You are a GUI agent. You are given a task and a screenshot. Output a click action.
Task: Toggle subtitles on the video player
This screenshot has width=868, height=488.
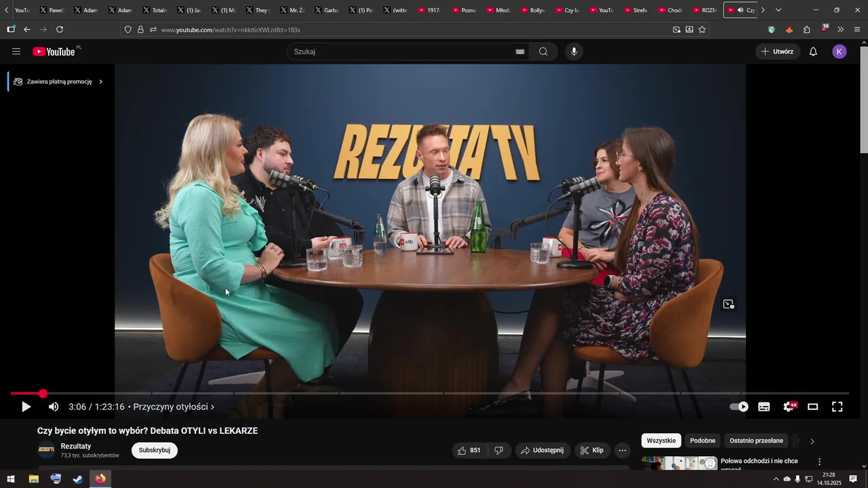coord(764,407)
